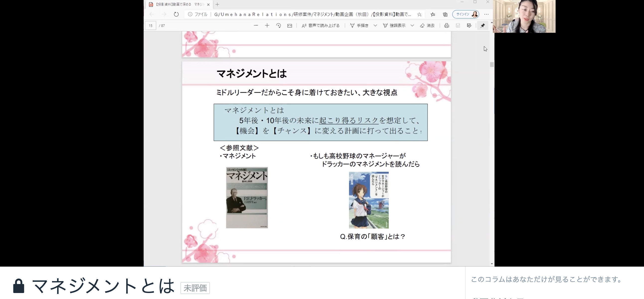644x299 pixels.
Task: Open browser settings and more menu
Action: [x=486, y=14]
